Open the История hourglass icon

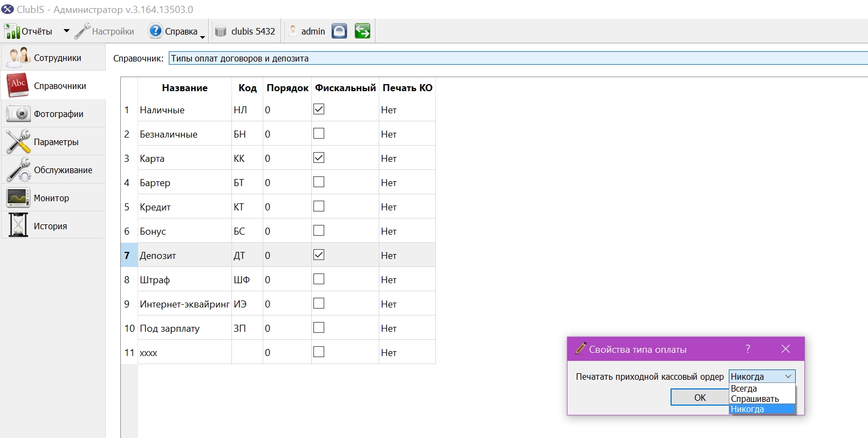coord(18,225)
